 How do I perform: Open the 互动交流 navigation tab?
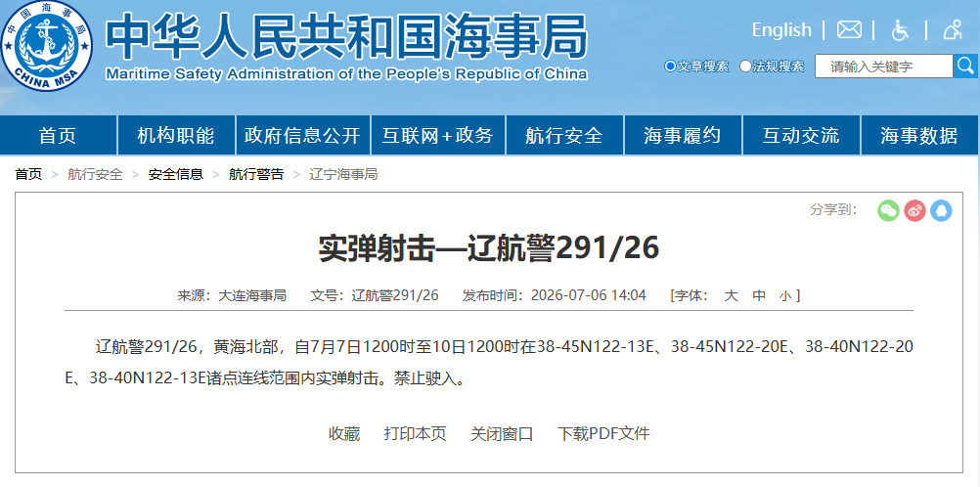tap(801, 135)
